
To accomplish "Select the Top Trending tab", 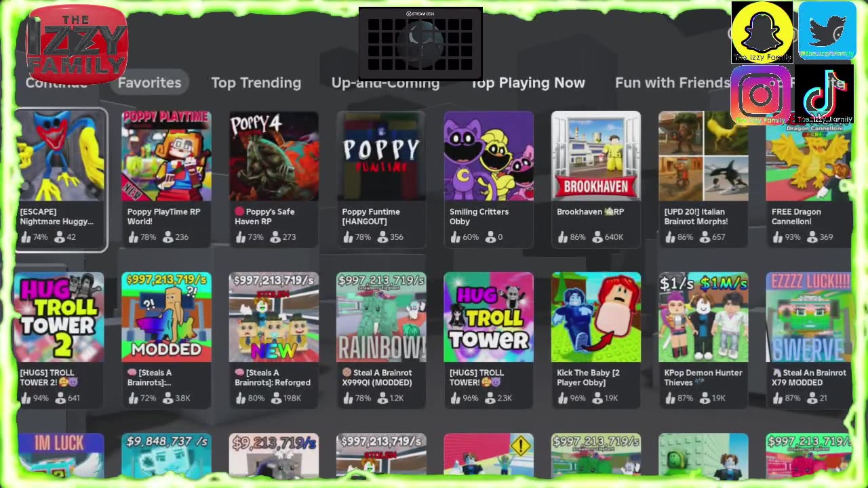I will (x=256, y=83).
